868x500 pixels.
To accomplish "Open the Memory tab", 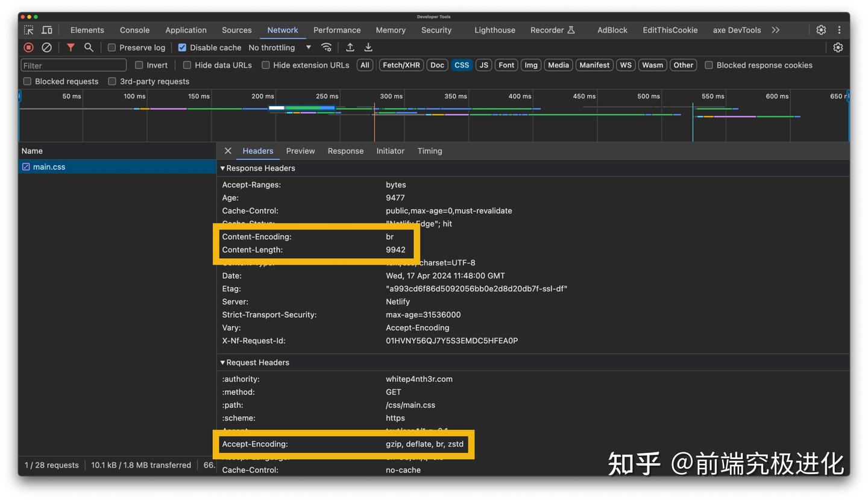I will click(x=391, y=30).
